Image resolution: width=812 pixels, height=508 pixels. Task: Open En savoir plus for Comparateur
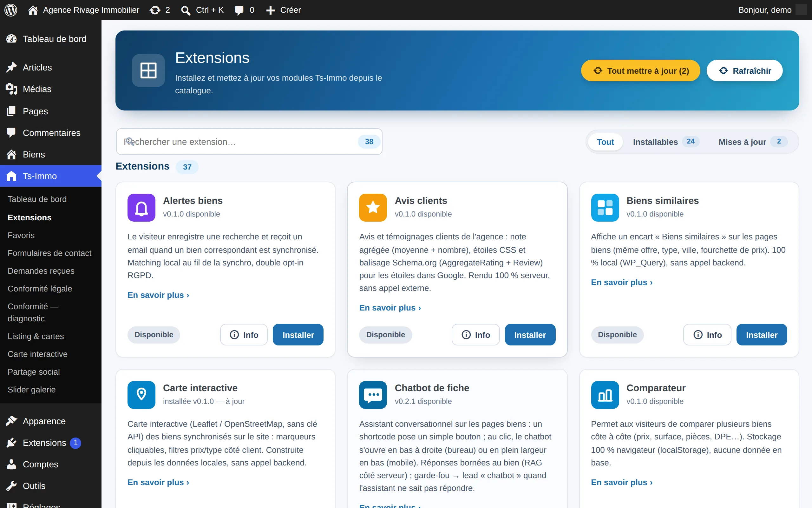(622, 482)
